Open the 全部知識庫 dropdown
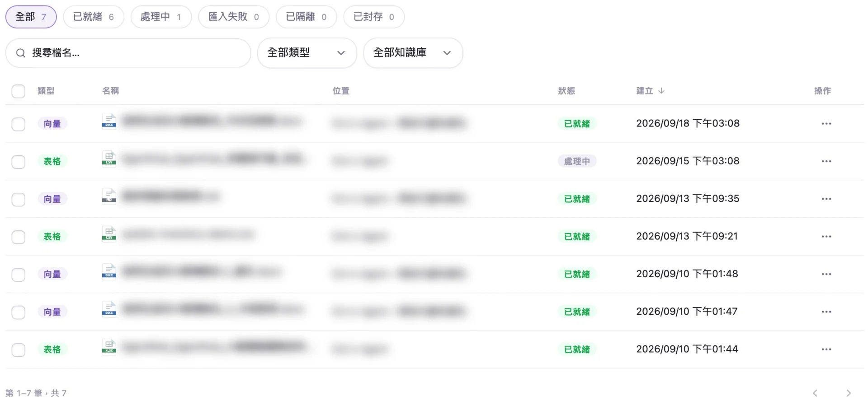The height and width of the screenshot is (410, 868). 413,53
